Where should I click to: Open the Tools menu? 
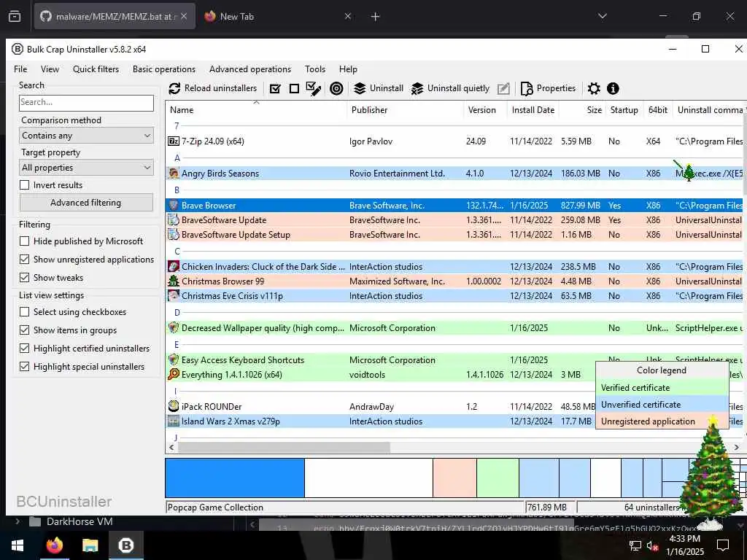tap(315, 69)
